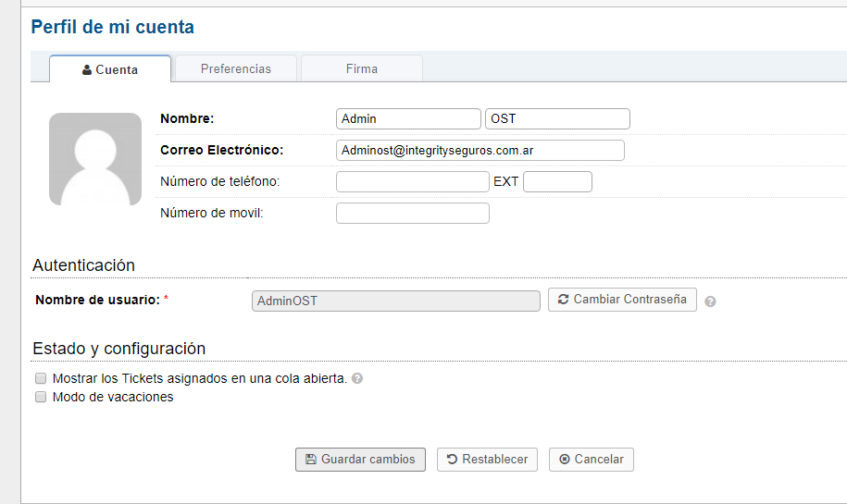847x504 pixels.
Task: Switch to the Preferencias tab
Action: 236,68
